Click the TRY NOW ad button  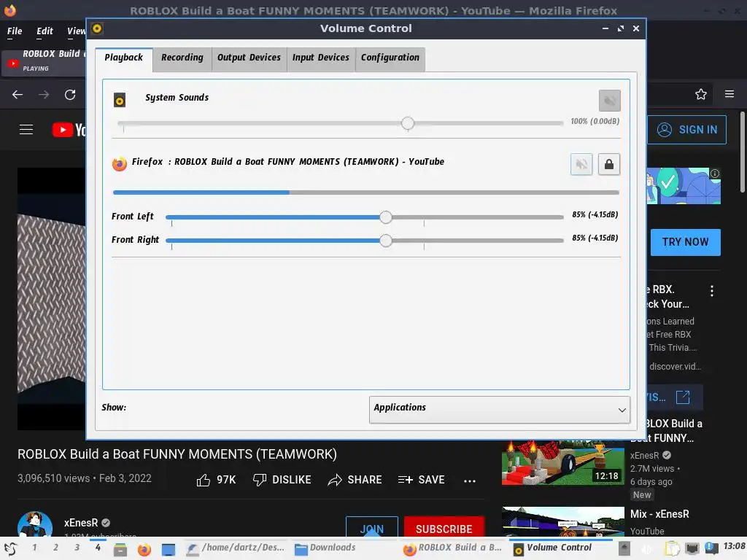[x=685, y=242]
